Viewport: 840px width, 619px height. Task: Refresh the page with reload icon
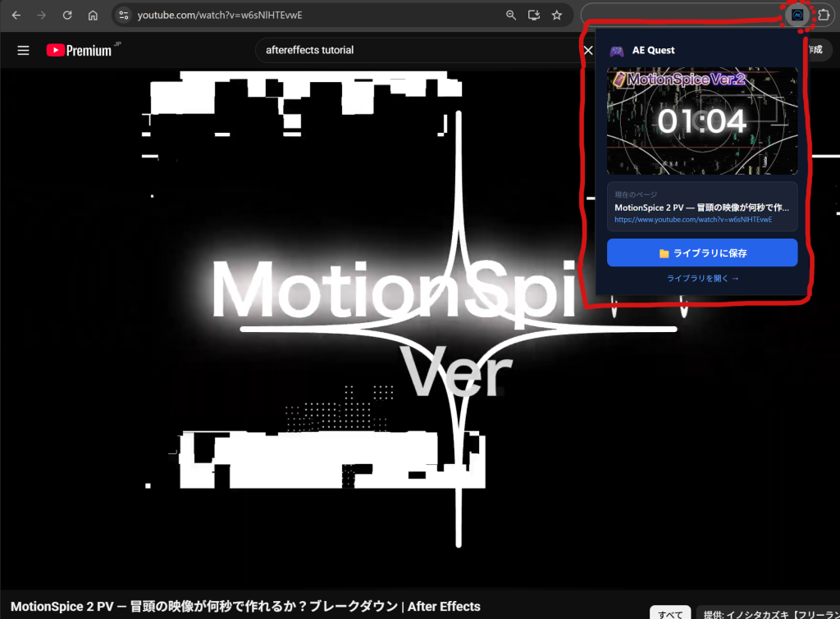point(67,14)
